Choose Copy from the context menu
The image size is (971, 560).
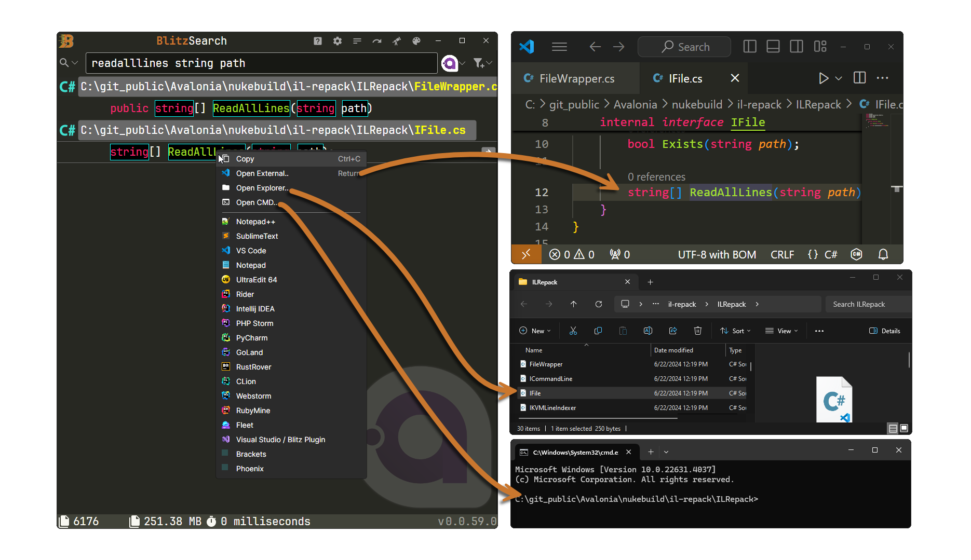coord(291,159)
